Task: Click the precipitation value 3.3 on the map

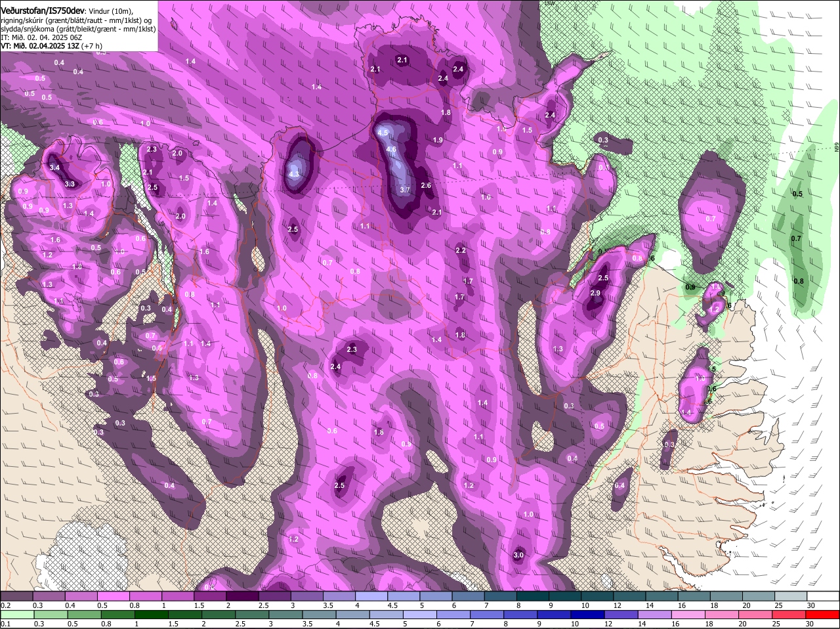Action: click(70, 184)
